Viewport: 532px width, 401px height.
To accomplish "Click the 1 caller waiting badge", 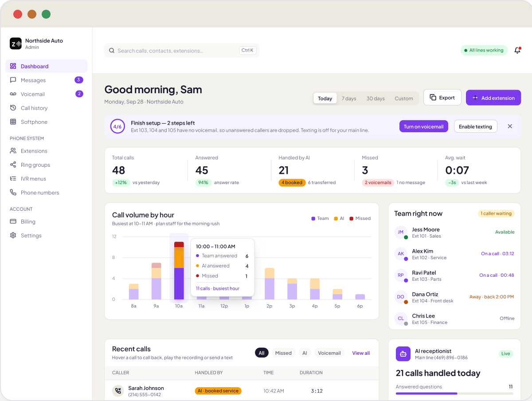I will (x=496, y=213).
